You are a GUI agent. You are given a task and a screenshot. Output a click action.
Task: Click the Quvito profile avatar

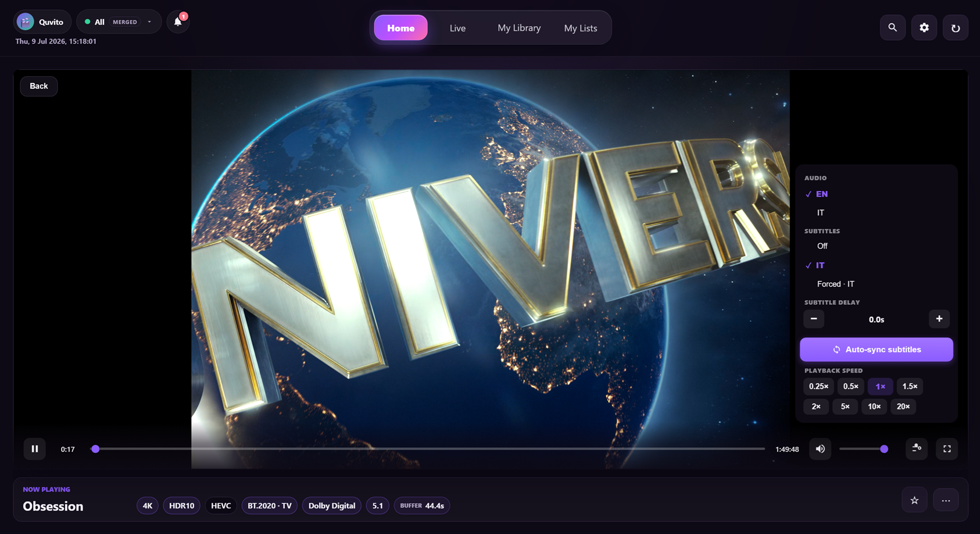(25, 22)
